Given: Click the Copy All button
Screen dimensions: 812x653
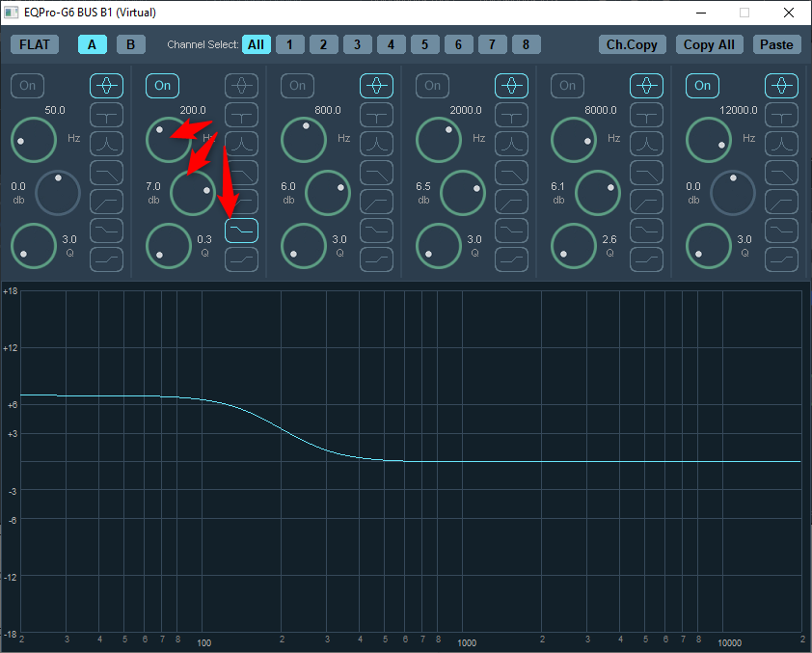Looking at the screenshot, I should coord(709,44).
